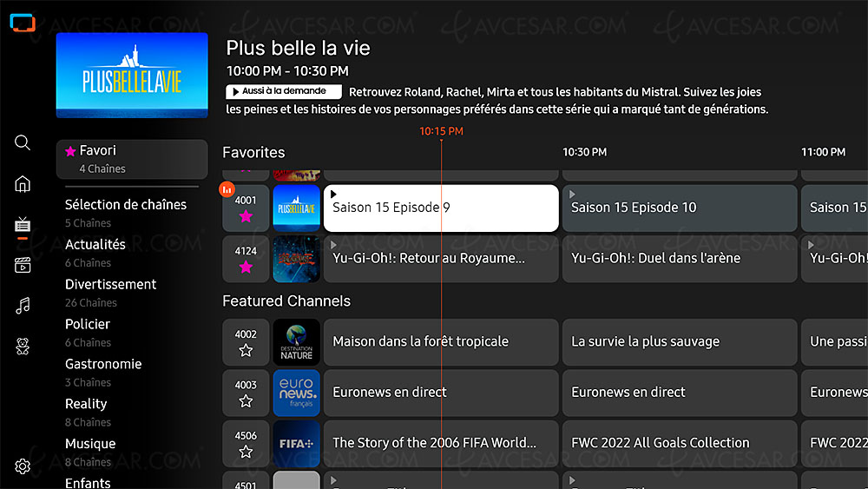Image resolution: width=868 pixels, height=489 pixels.
Task: Click the Aussi à la demande button
Action: pos(284,91)
